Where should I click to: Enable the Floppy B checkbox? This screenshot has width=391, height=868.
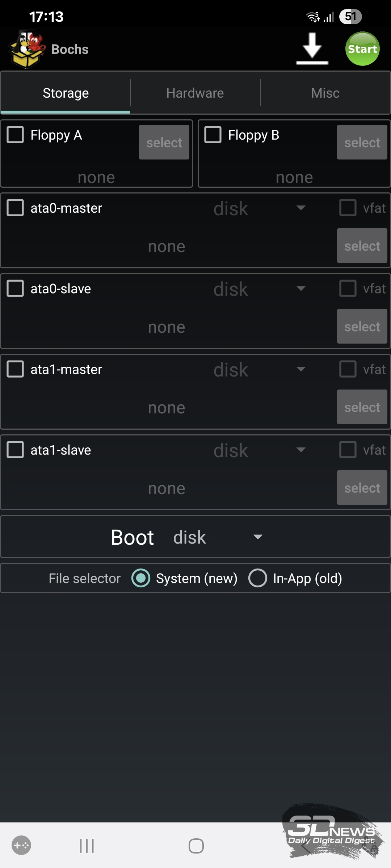pos(213,135)
